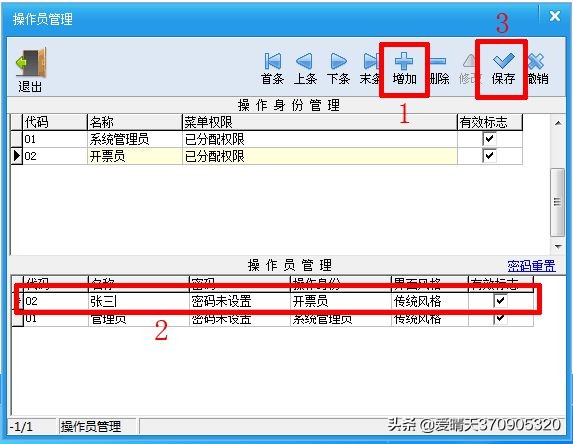This screenshot has width=573, height=444.
Task: Go to previous record with 上条
Action: 305,68
